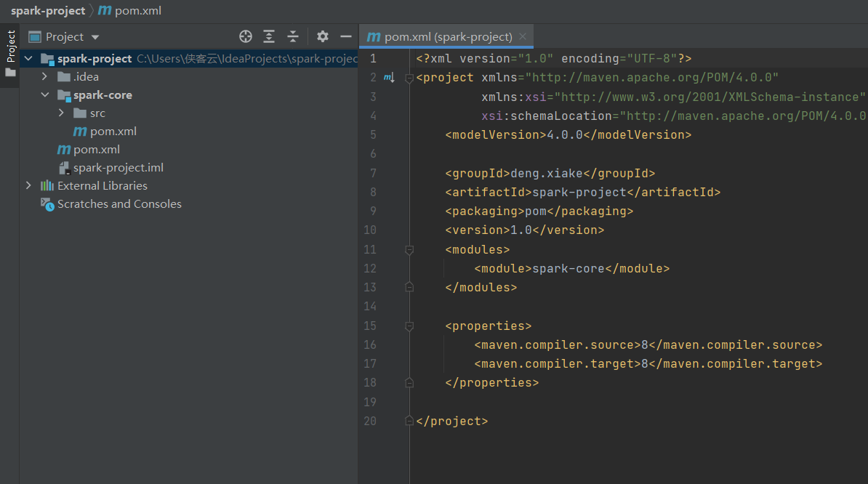Click the locate/select opened file target icon

tap(245, 36)
